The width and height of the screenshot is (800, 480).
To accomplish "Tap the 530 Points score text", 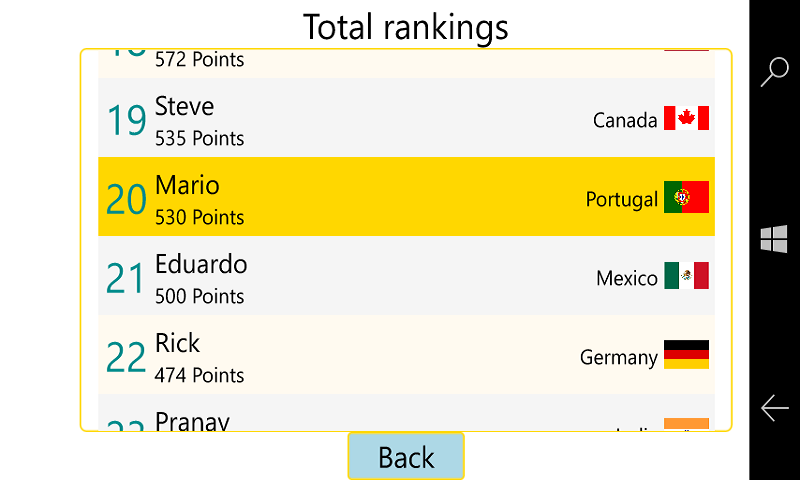I will (x=199, y=217).
